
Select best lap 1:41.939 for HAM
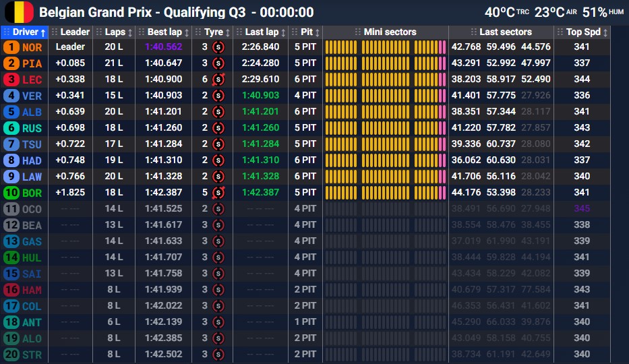coord(164,289)
